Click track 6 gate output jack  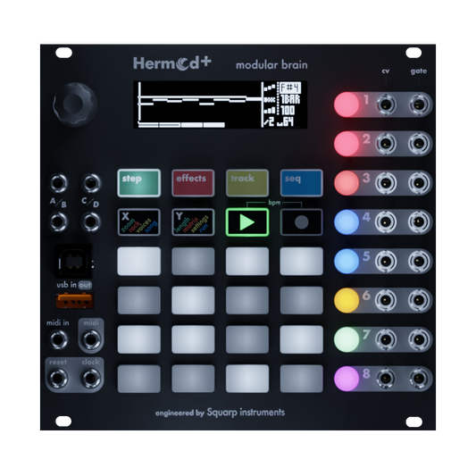pyautogui.click(x=419, y=300)
